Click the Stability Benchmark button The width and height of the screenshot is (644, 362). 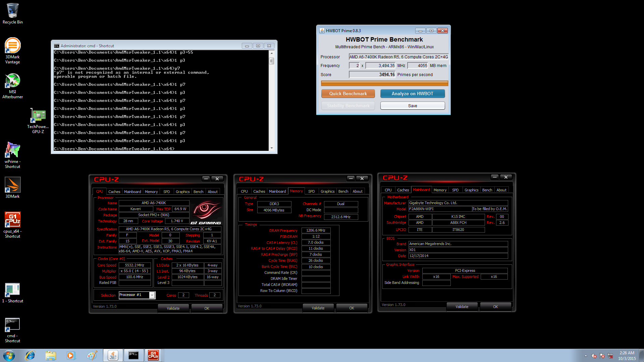click(348, 106)
